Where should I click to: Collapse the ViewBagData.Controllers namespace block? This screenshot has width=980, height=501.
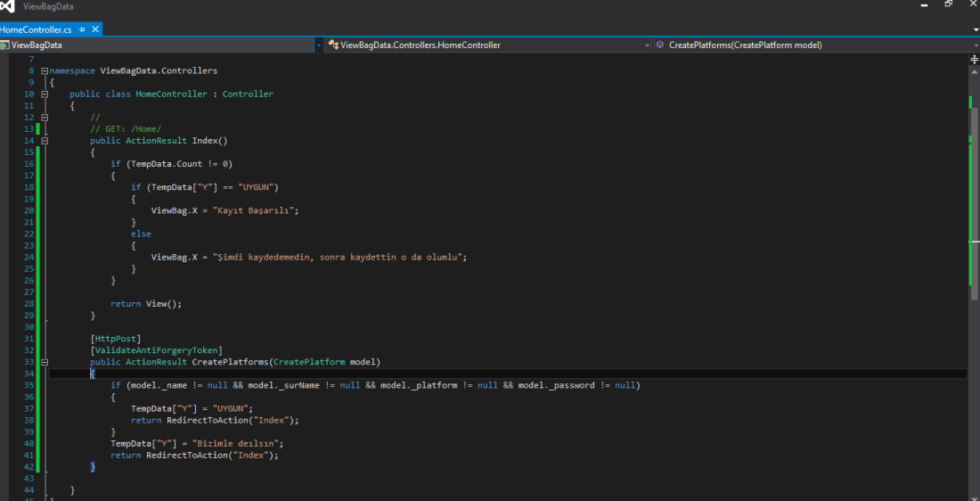pyautogui.click(x=45, y=70)
